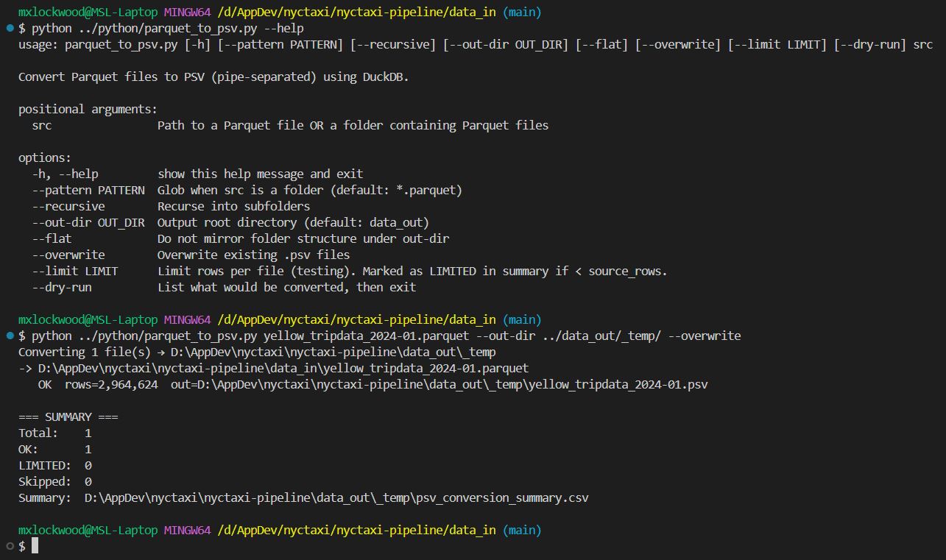Click "Glob when src is a folder" description
946x560 pixels.
click(x=310, y=190)
